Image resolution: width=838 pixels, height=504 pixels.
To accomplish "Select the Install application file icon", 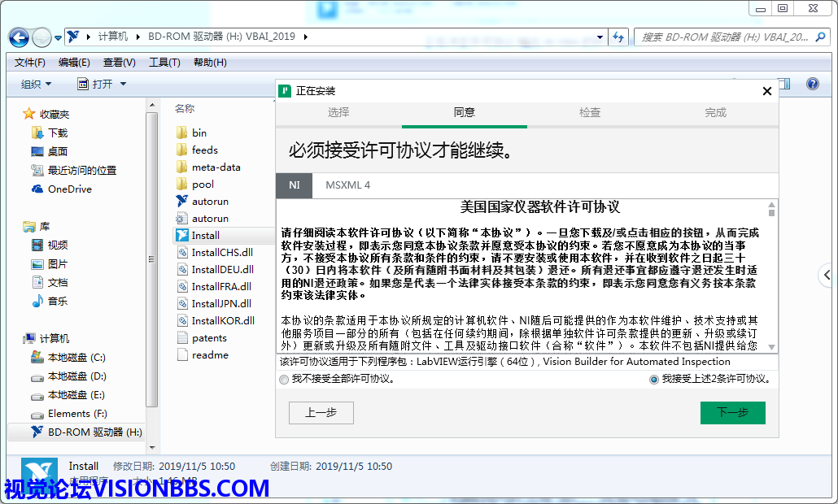I will tap(182, 236).
